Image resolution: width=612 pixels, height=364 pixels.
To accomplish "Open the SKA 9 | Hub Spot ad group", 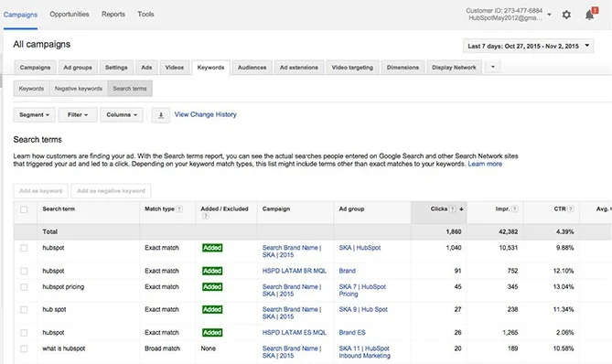I will [363, 309].
